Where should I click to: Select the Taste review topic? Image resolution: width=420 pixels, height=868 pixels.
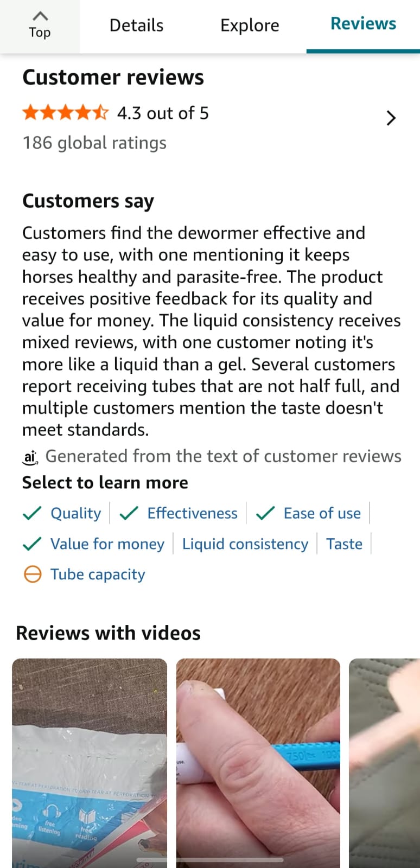tap(344, 544)
